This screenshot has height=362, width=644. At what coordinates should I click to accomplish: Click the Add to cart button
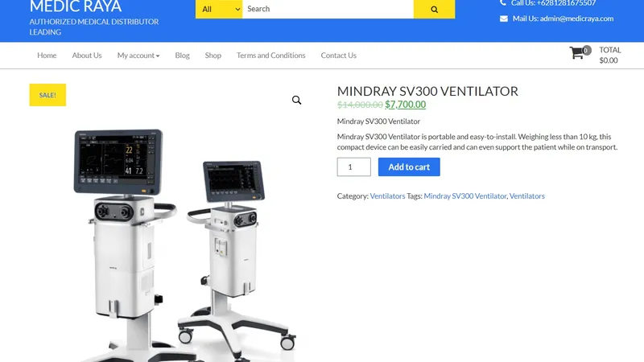pos(409,167)
